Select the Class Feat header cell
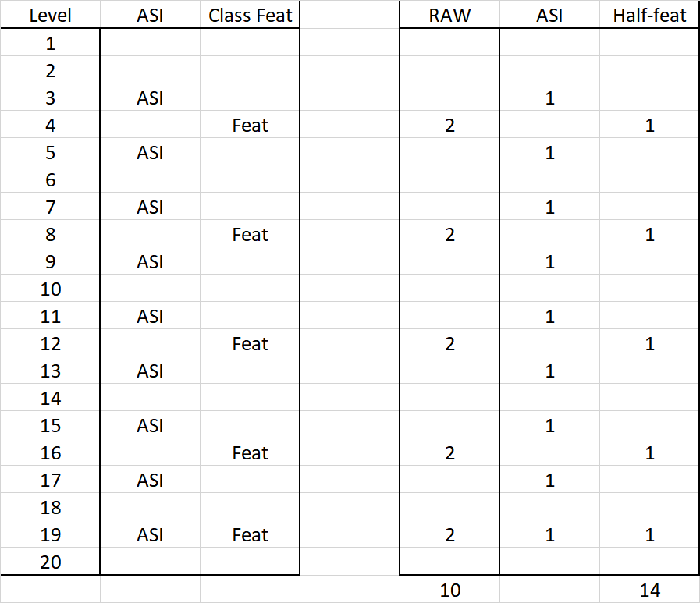Screen dimensions: 700x603 [x=250, y=15]
